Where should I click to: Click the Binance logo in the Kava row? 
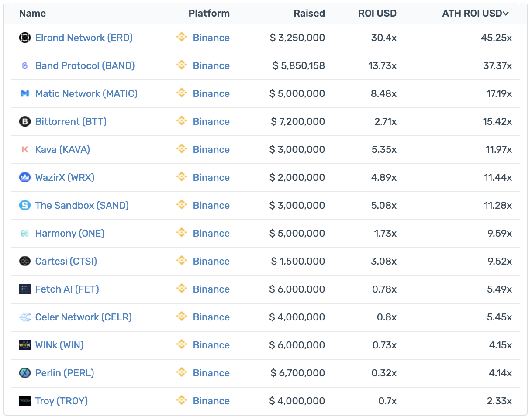[x=182, y=149]
